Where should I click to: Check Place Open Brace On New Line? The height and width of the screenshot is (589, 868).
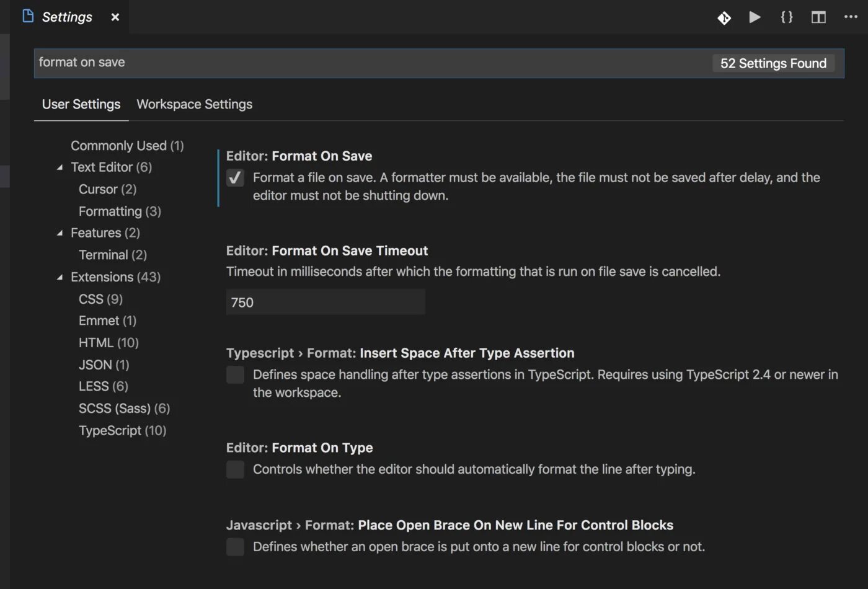pos(235,547)
